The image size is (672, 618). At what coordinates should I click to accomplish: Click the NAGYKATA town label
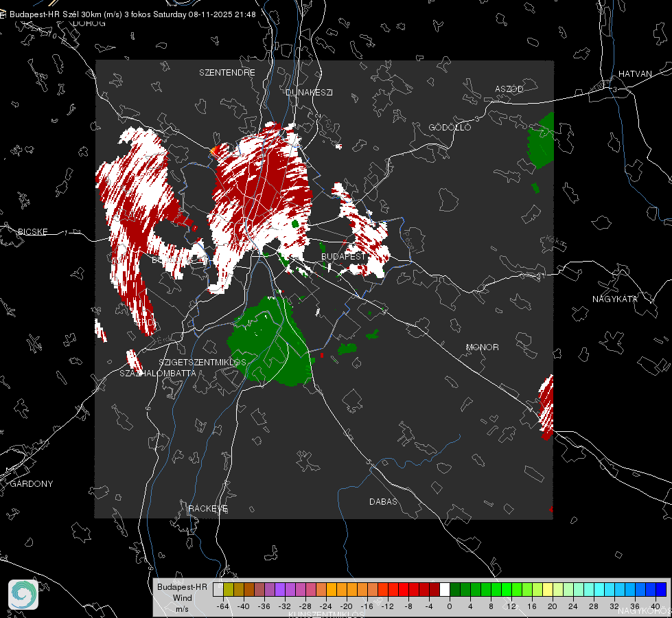point(614,299)
